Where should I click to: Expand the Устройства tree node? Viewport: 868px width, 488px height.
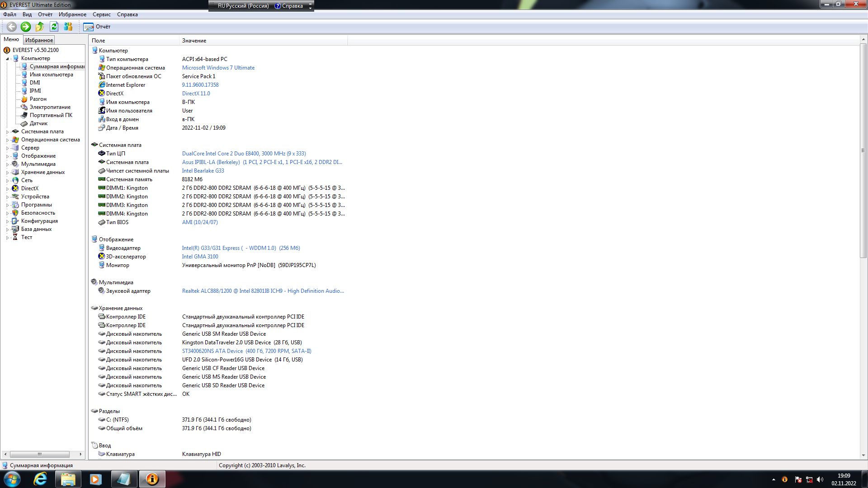tap(7, 197)
